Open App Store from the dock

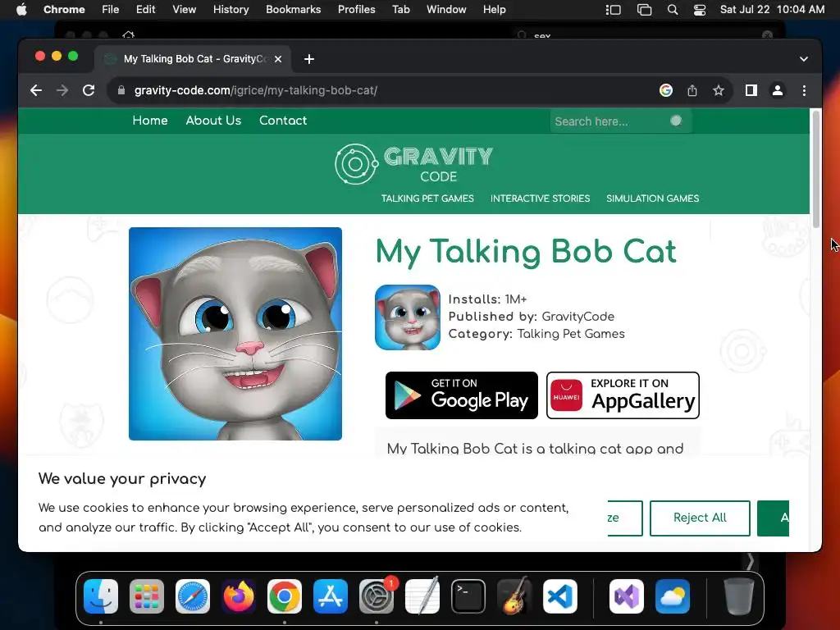coord(331,596)
